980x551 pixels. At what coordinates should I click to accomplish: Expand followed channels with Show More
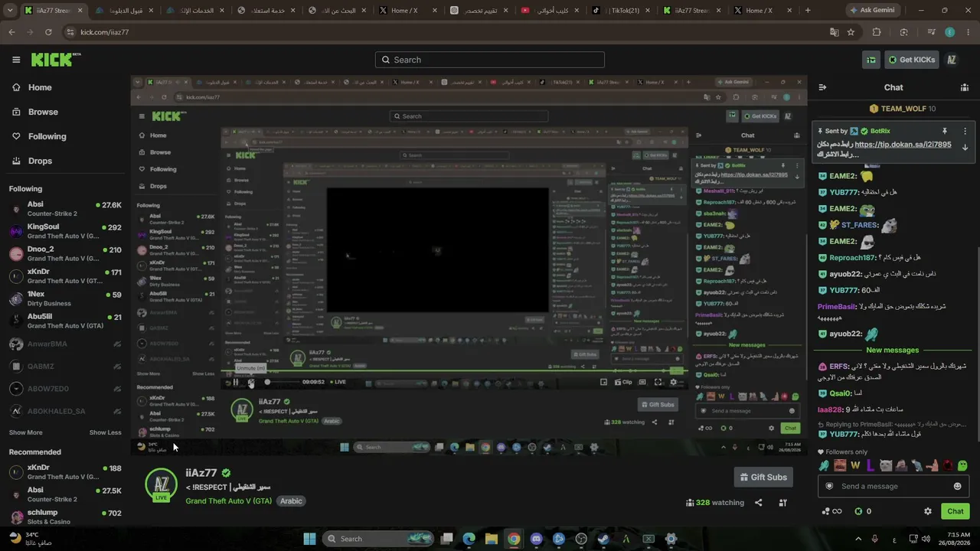(x=25, y=432)
